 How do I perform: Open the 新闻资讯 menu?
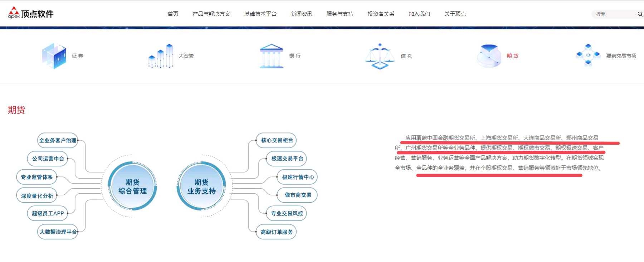tap(301, 14)
